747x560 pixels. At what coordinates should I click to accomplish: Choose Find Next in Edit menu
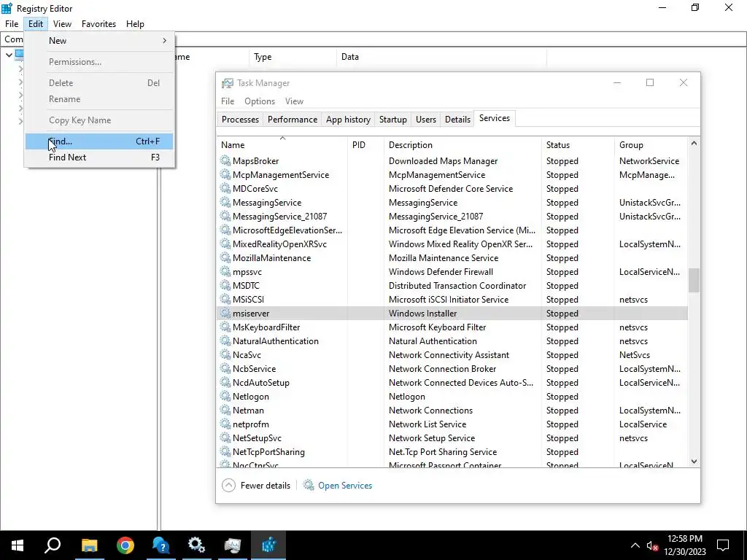99,157
